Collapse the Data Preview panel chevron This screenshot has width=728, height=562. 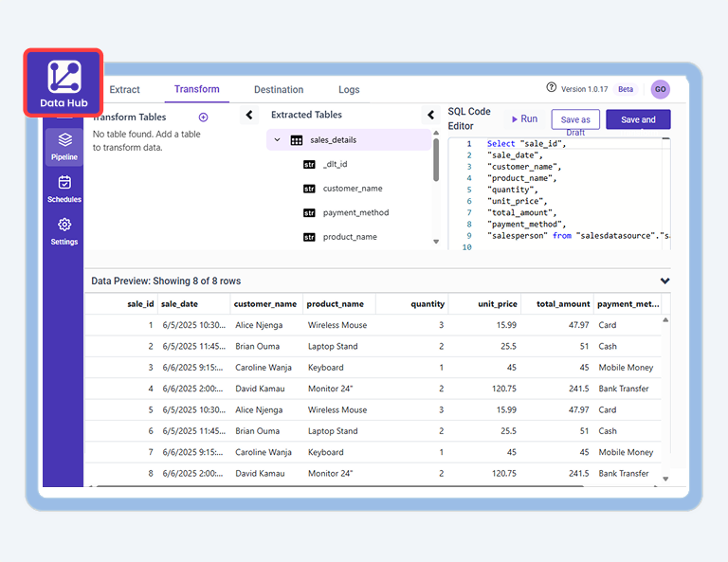click(664, 281)
